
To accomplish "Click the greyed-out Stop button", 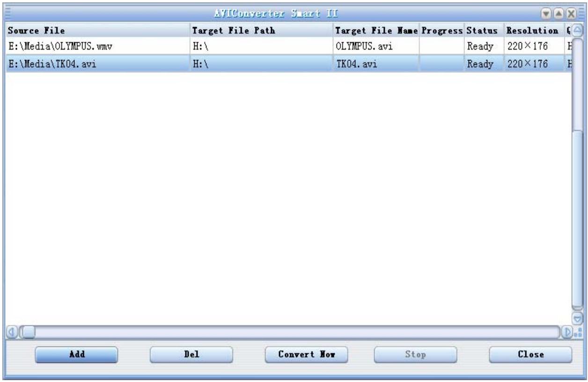I will point(416,355).
